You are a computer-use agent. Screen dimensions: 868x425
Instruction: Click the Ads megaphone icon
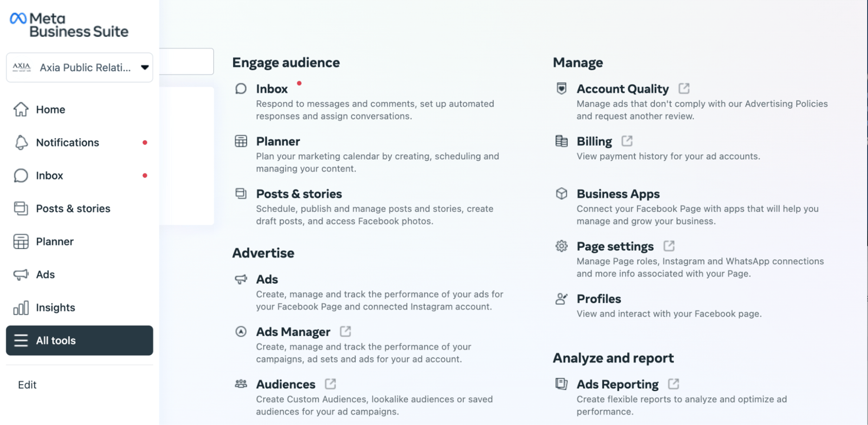(x=21, y=274)
